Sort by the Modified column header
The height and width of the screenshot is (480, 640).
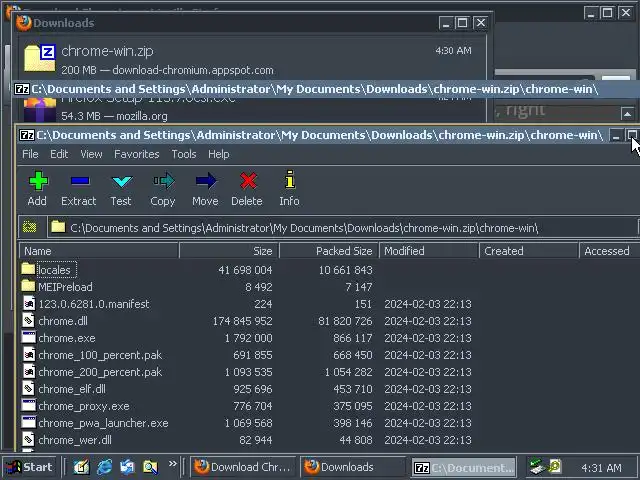pos(429,251)
